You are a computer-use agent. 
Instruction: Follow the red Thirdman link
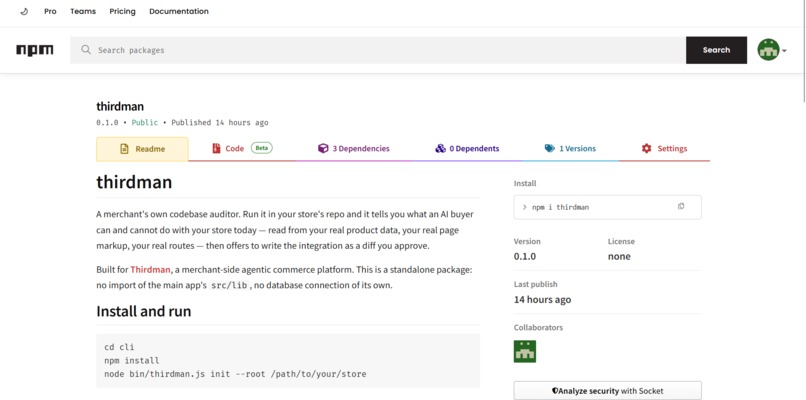coord(150,269)
